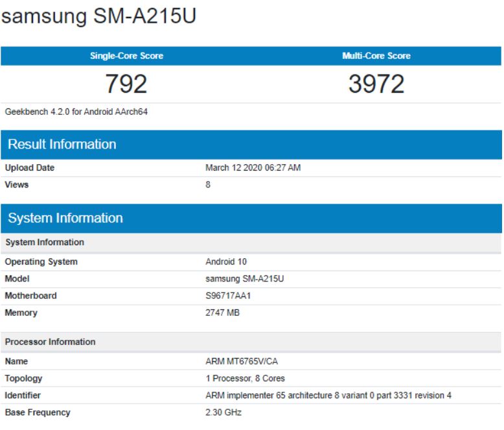
Task: Click the March 12 2020 upload date value
Action: [x=253, y=168]
